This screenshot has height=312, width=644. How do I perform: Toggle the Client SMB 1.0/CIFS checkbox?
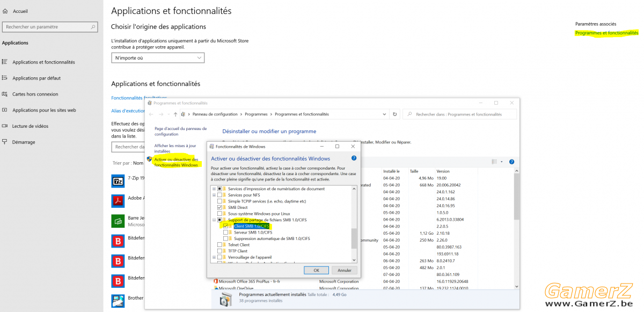click(225, 226)
